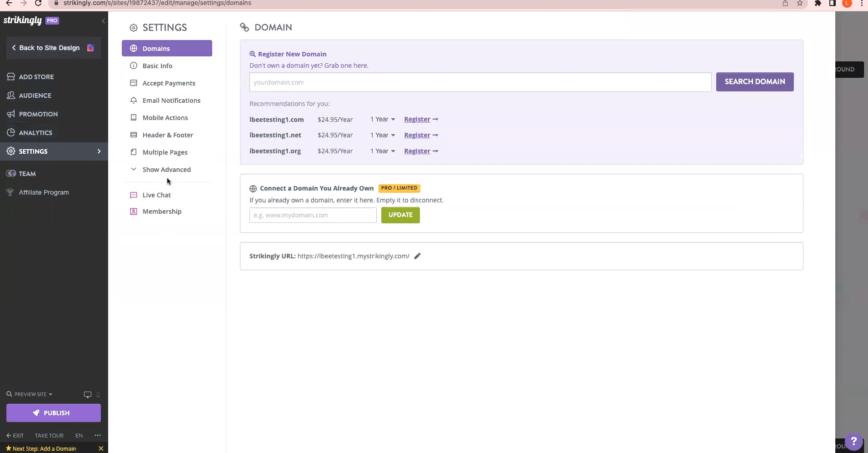Open the browser profile avatar
868x453 pixels.
847,3
